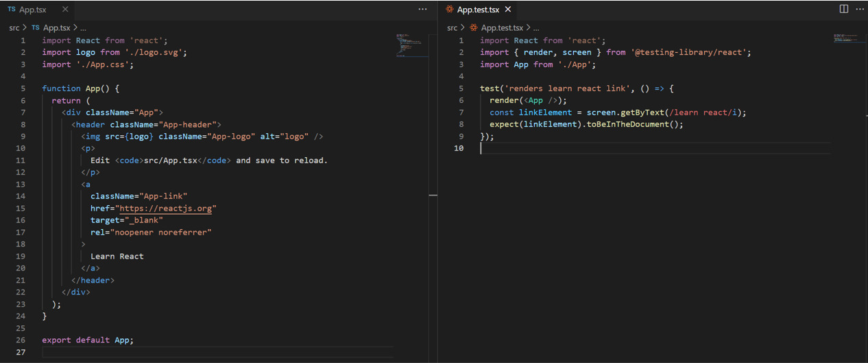Open More Actions menu for the right editor group
This screenshot has width=868, height=363.
[860, 9]
